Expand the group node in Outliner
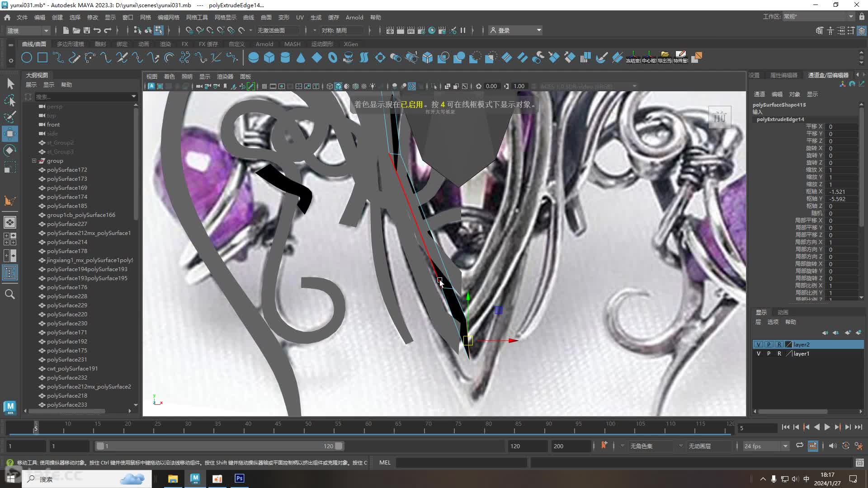This screenshot has width=868, height=488. (x=34, y=161)
